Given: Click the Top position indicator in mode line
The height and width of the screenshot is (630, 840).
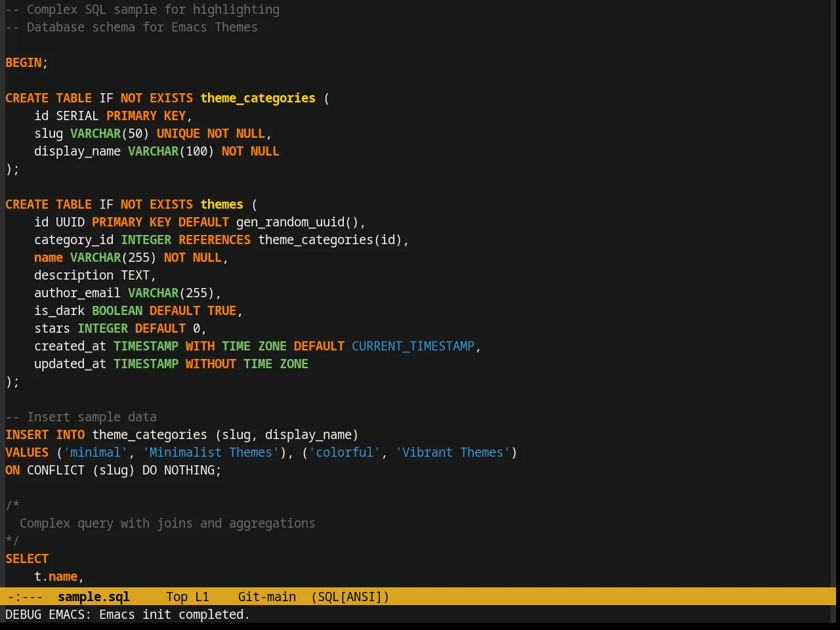Looking at the screenshot, I should tap(177, 597).
